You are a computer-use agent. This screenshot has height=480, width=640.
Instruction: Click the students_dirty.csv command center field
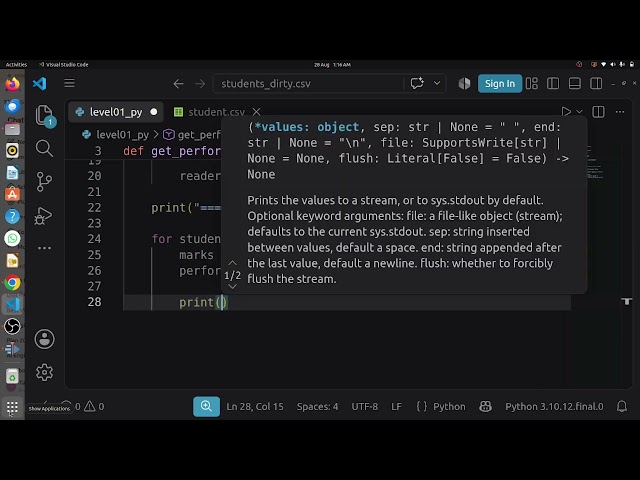(308, 84)
